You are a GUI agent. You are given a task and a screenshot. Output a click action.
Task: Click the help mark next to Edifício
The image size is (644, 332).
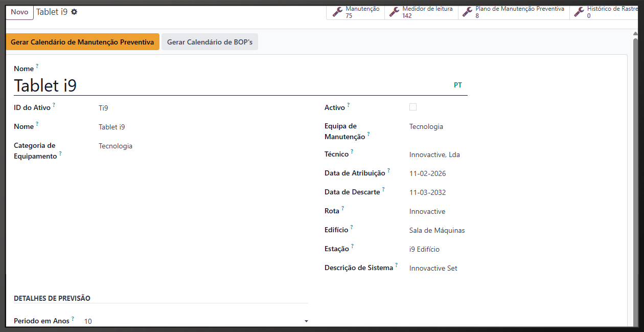point(352,227)
